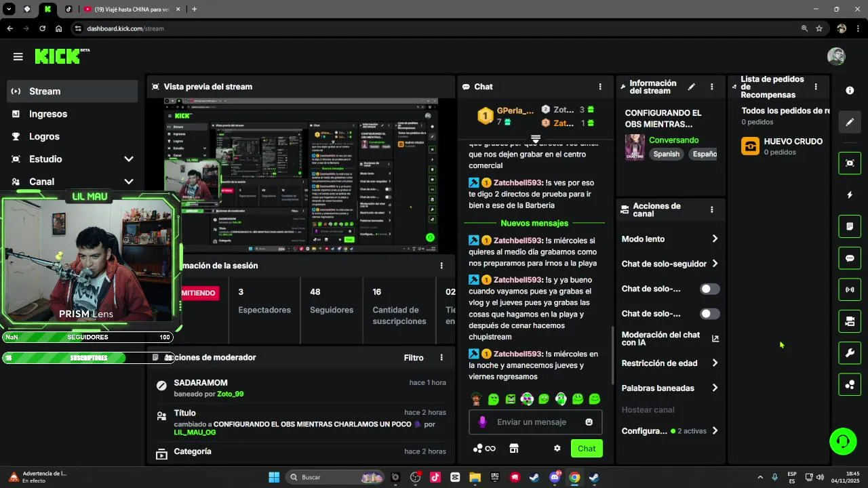This screenshot has width=868, height=488.
Task: Click the Conversando category link
Action: (x=673, y=140)
